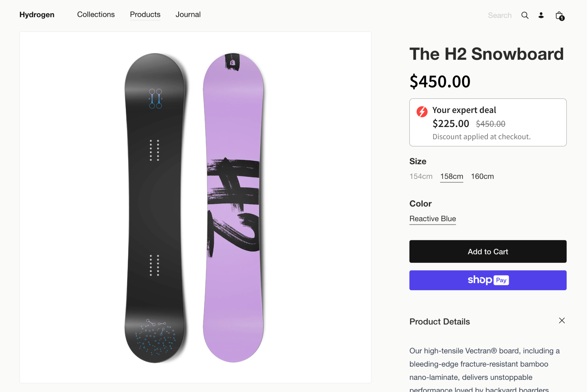Click the search magnifier icon
Viewport: 587px width, 392px height.
point(525,15)
